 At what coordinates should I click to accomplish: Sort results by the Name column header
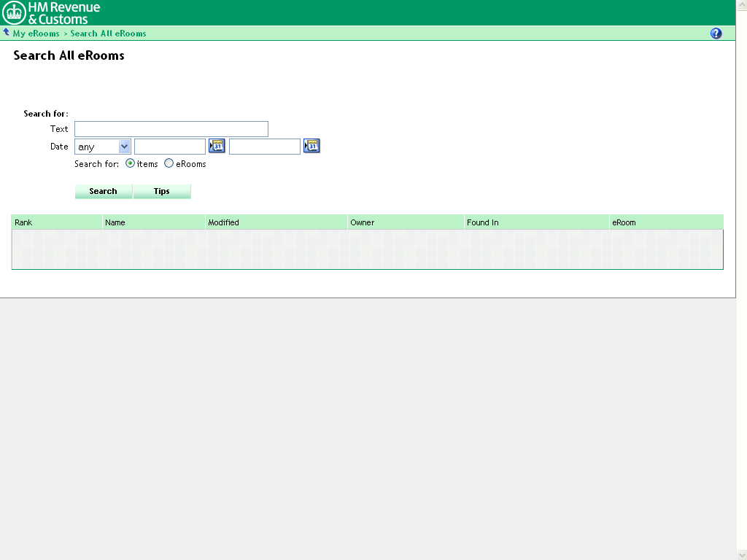(x=115, y=222)
